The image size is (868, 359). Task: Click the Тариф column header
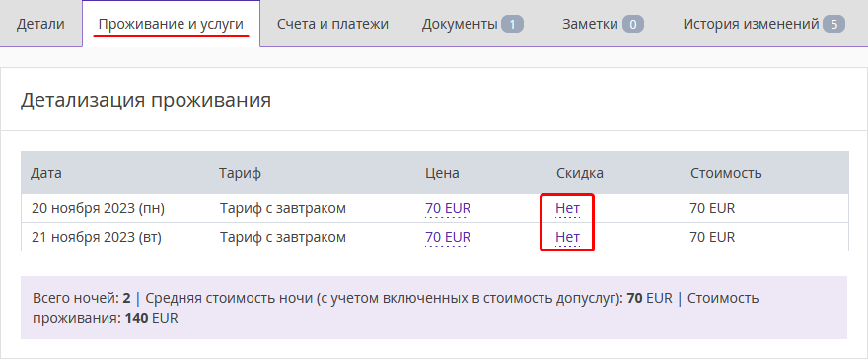(241, 173)
